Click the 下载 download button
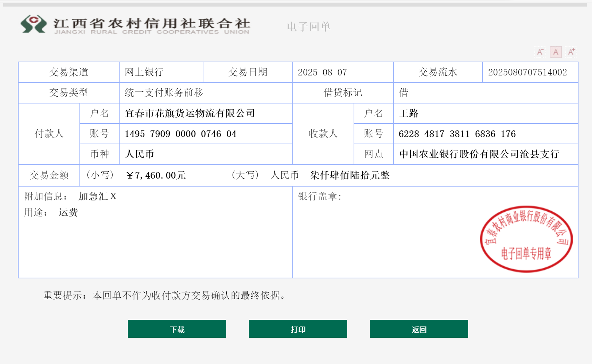 click(177, 329)
